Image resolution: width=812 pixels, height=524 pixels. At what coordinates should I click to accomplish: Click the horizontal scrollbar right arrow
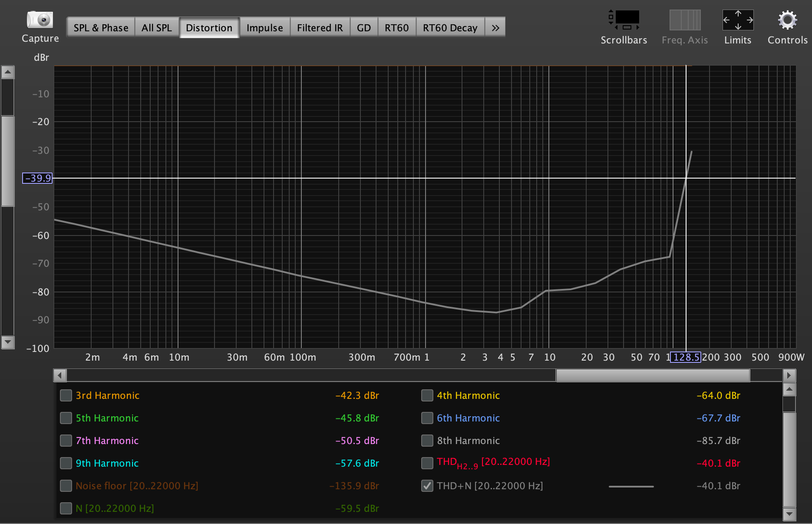789,375
